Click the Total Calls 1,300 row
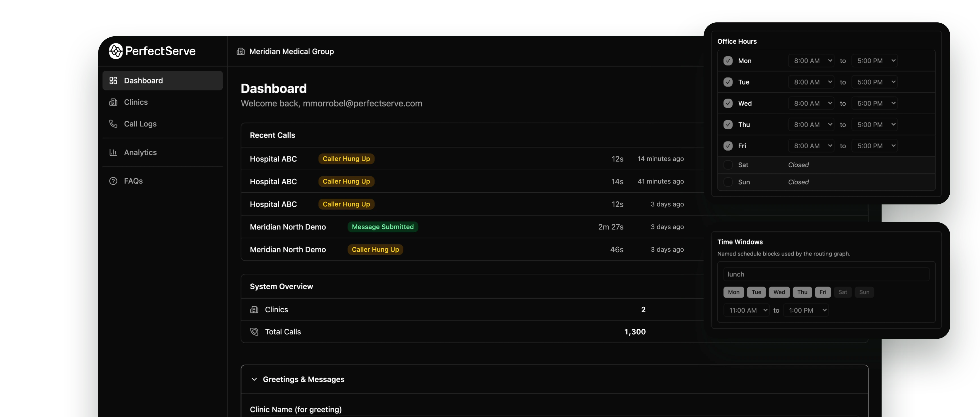980x417 pixels. pos(472,332)
